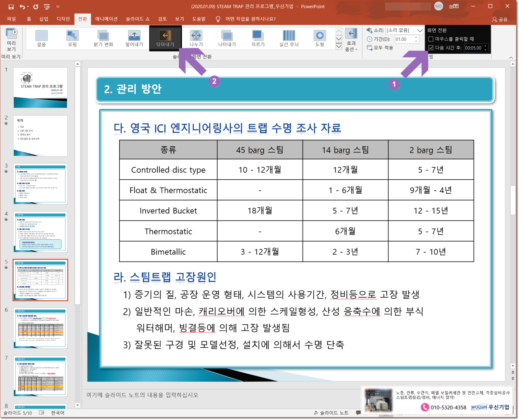Image resolution: width=519 pixels, height=420 pixels.
Task: Select slide 6 thumbnail
Action: point(40,328)
